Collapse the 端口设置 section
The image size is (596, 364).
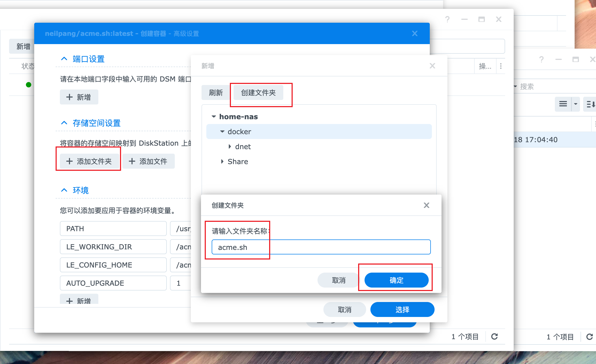[64, 59]
